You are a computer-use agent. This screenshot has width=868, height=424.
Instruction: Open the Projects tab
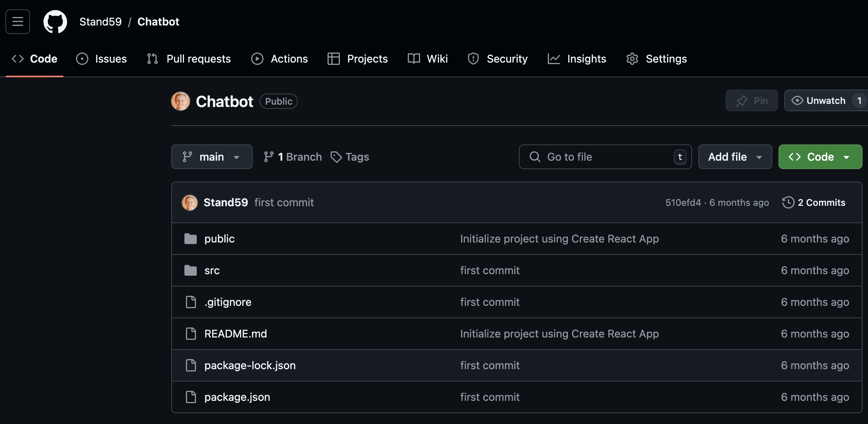pyautogui.click(x=358, y=59)
